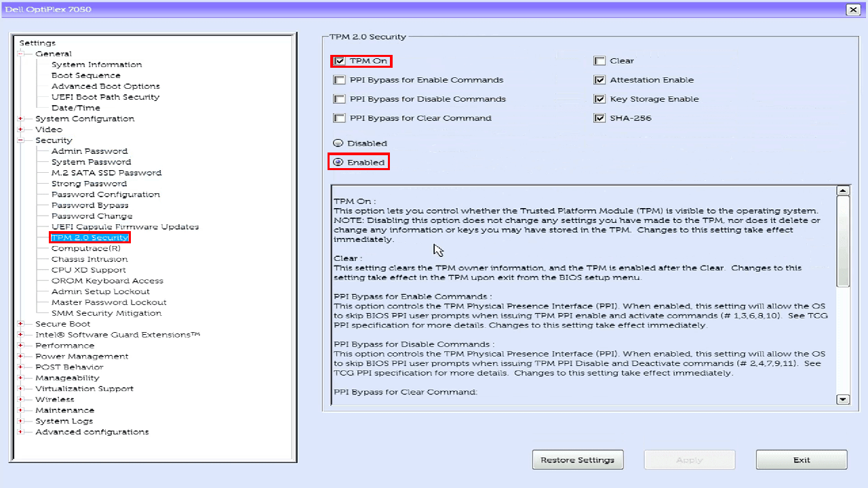This screenshot has height=488, width=868.
Task: Select System Password entry
Action: (92, 162)
